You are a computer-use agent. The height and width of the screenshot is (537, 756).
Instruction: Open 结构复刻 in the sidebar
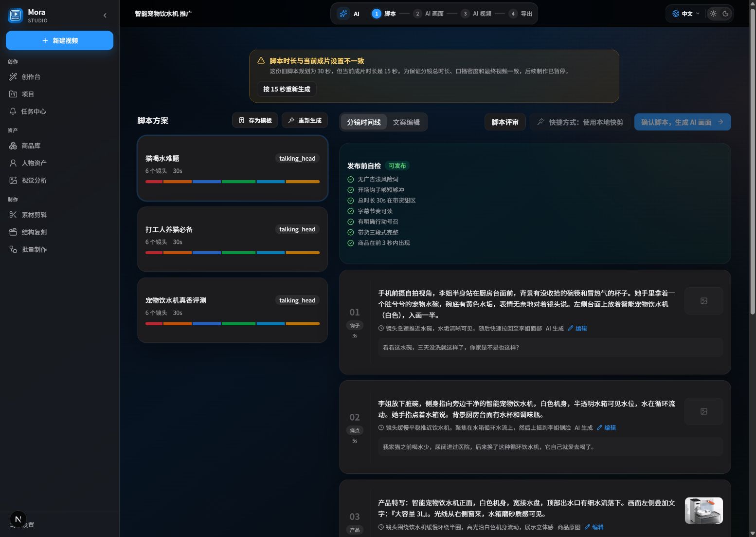(x=59, y=232)
